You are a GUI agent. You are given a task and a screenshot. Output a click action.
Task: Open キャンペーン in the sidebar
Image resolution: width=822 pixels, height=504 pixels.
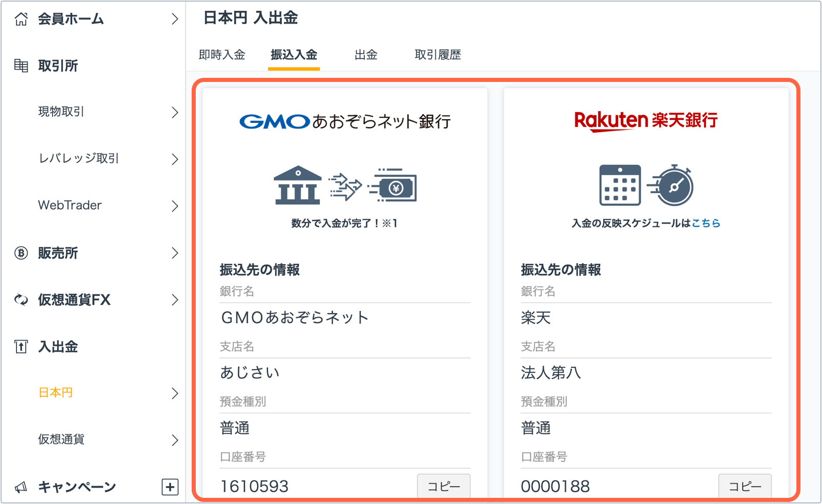click(x=77, y=487)
